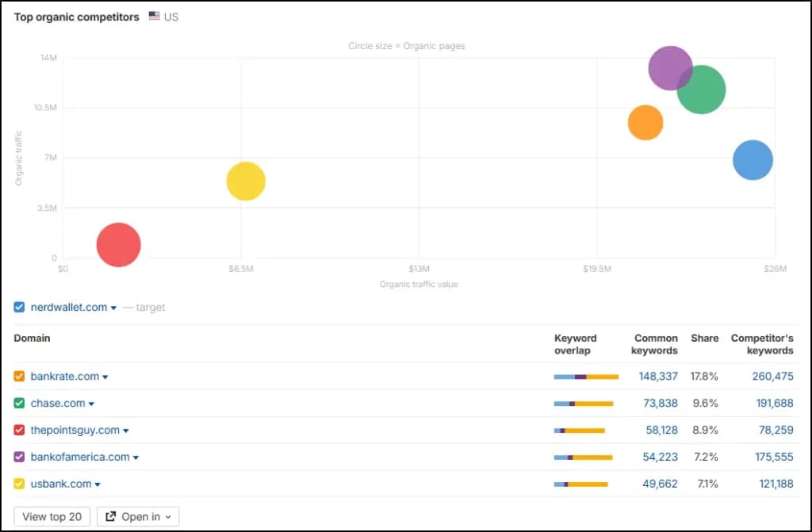The width and height of the screenshot is (812, 532).
Task: Open common keywords value 148,337
Action: click(658, 376)
